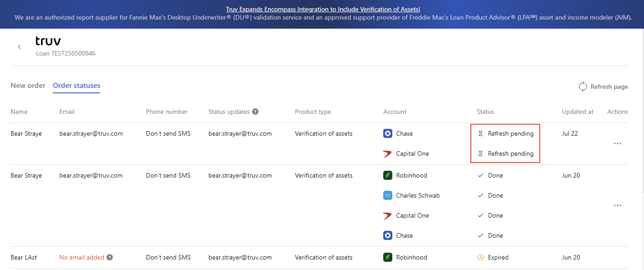Open the No email added help icon

tap(109, 257)
